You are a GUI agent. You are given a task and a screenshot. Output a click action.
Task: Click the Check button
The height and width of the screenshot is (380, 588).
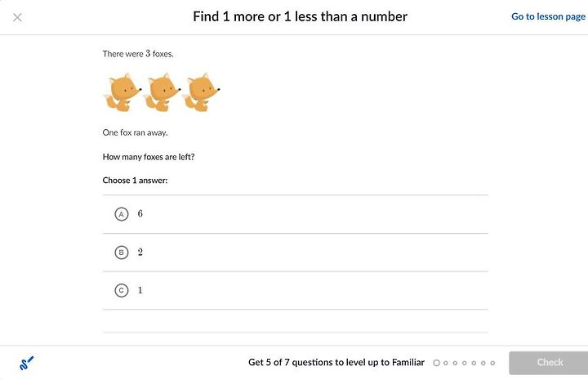pos(549,363)
